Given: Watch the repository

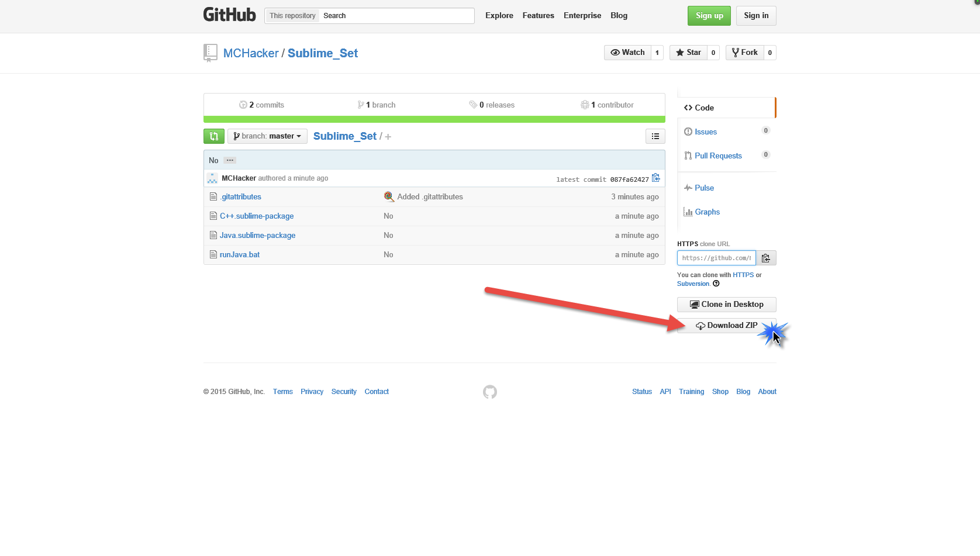Looking at the screenshot, I should click(x=627, y=53).
